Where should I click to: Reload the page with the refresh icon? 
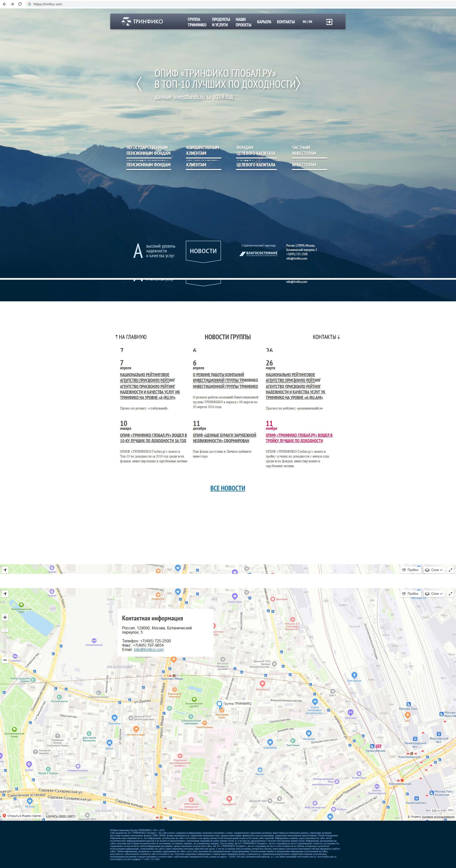tap(20, 4)
